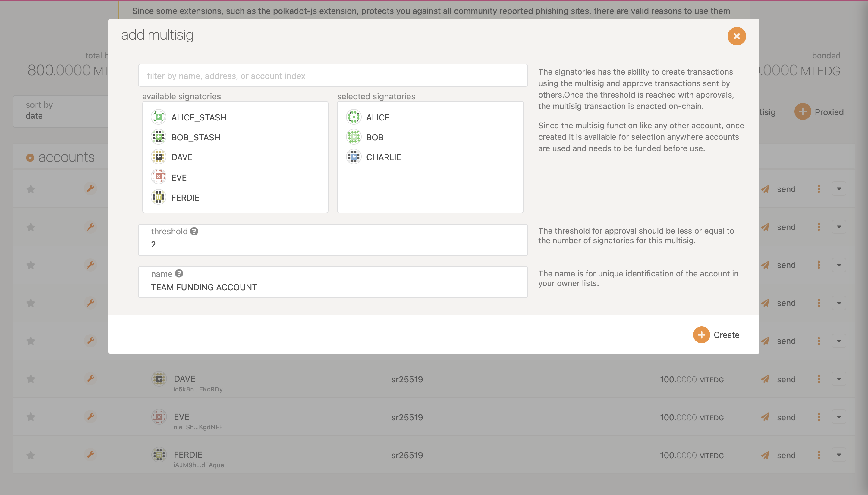Click EVE identicon in available signatories
The width and height of the screenshot is (868, 495).
pos(159,177)
